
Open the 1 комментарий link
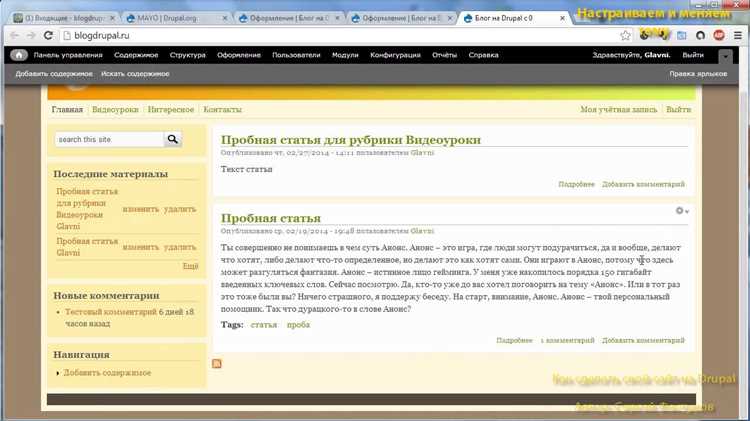567,340
